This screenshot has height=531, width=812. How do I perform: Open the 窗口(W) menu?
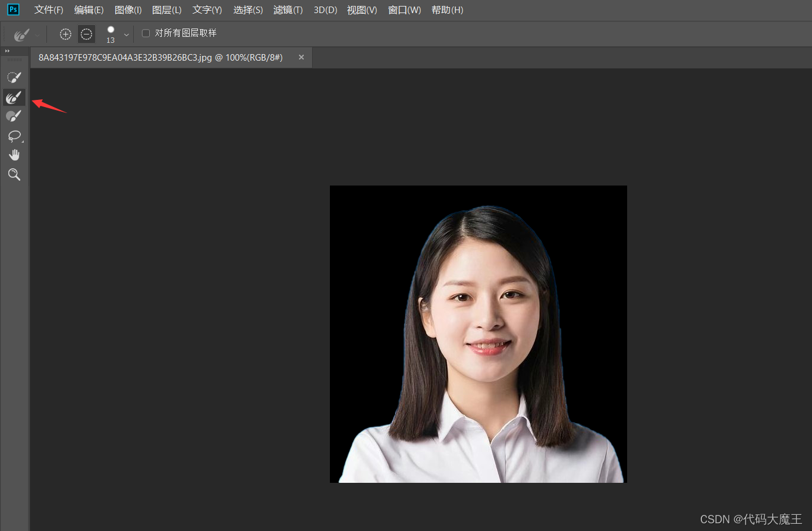click(x=404, y=10)
